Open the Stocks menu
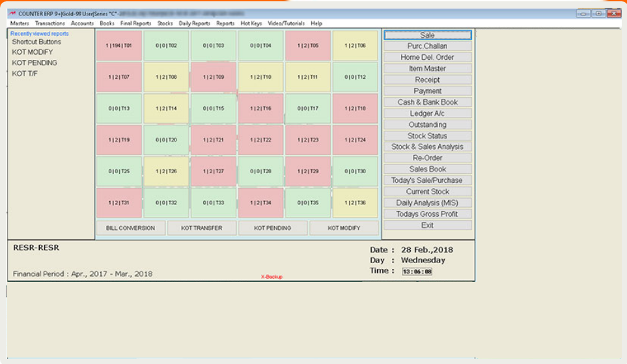627x364 pixels. tap(165, 23)
